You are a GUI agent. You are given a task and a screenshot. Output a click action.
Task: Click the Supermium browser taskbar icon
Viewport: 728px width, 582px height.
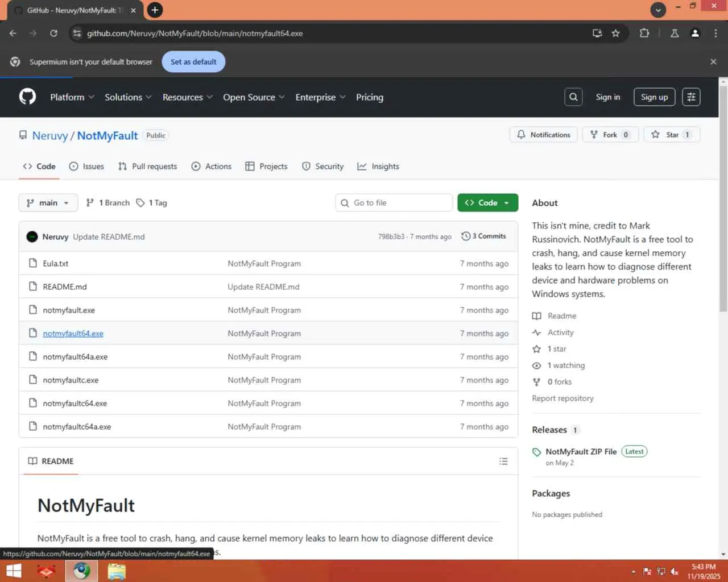pyautogui.click(x=81, y=571)
